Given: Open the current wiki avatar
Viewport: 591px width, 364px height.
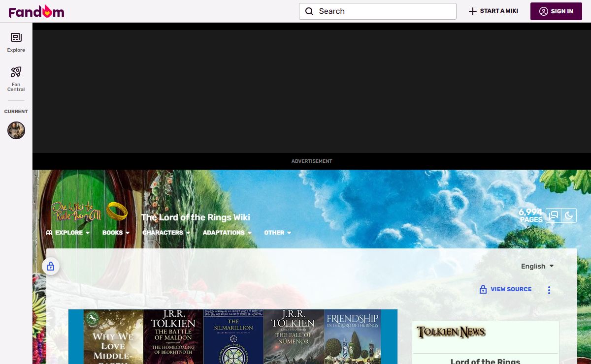Looking at the screenshot, I should [x=16, y=130].
